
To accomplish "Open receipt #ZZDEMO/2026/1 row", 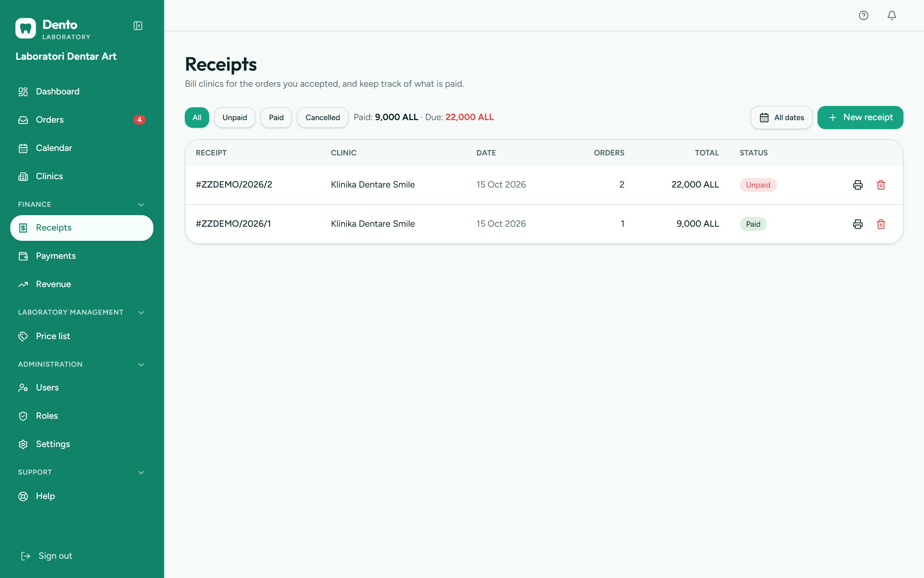I will pos(544,224).
